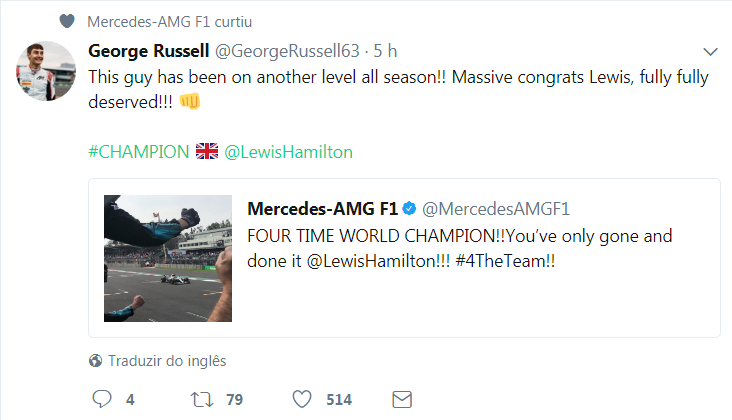732x420 pixels.
Task: Retweet George Russell's tweet
Action: (x=201, y=399)
